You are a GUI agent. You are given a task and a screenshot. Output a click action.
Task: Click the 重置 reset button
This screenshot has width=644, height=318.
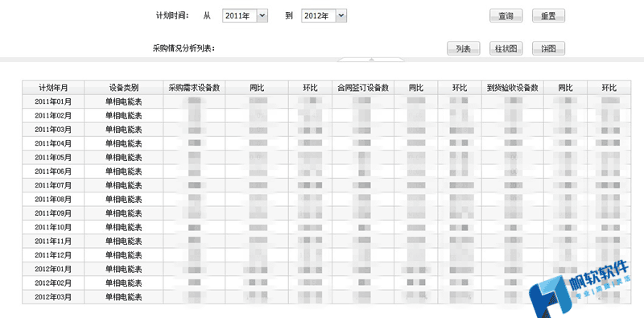coord(548,16)
